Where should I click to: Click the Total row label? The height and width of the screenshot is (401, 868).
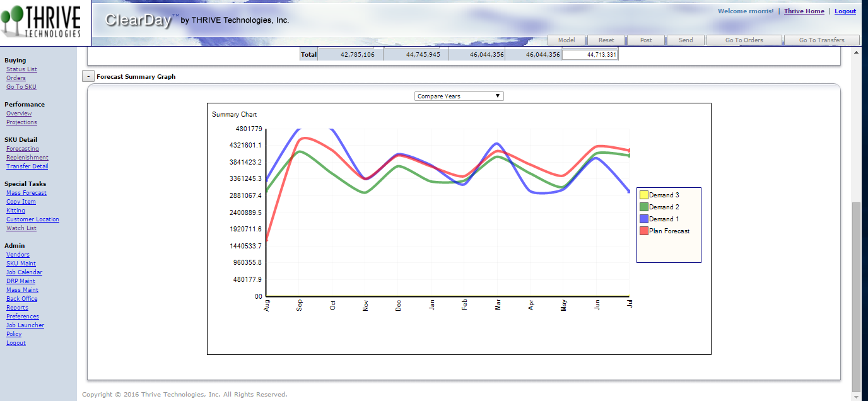point(308,55)
